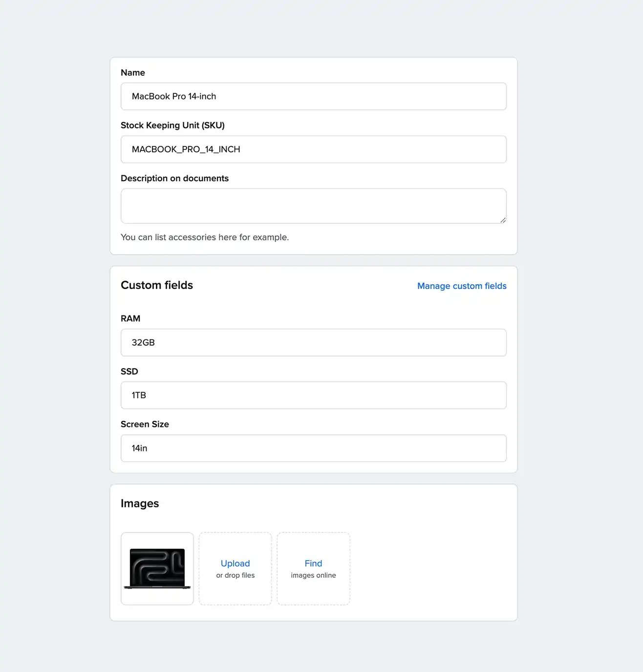Click the RAM label

point(130,319)
